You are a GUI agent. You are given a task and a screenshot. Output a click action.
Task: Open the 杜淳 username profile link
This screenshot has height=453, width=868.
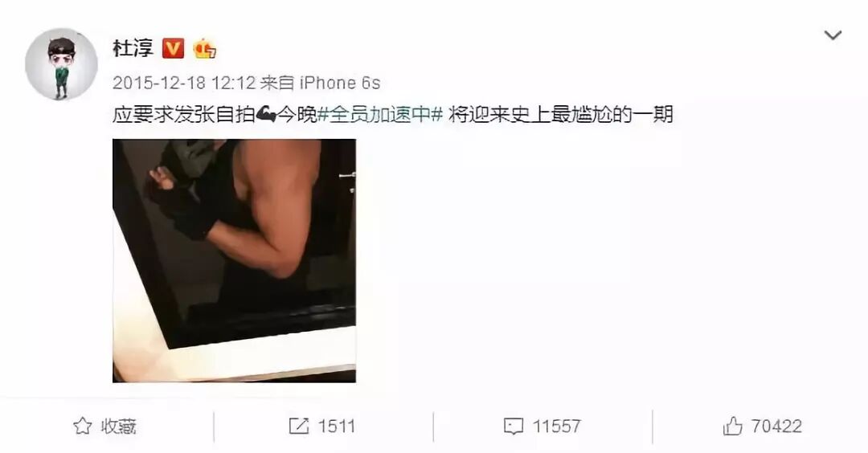tap(133, 49)
